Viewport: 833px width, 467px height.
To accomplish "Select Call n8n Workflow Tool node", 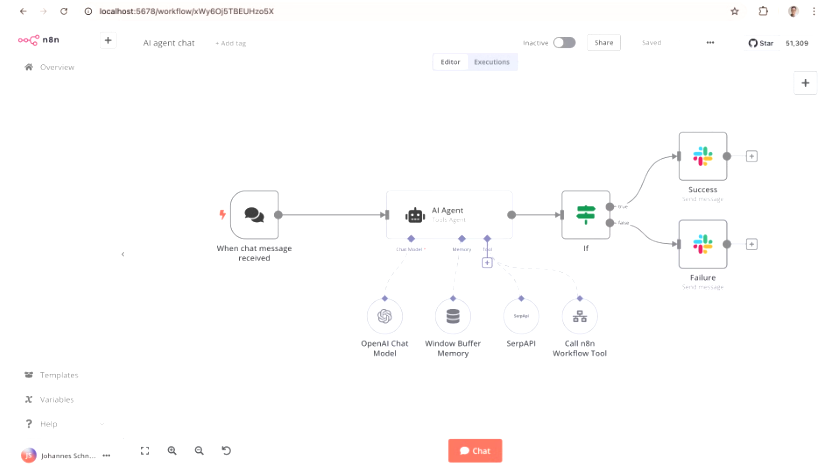I will (x=580, y=317).
